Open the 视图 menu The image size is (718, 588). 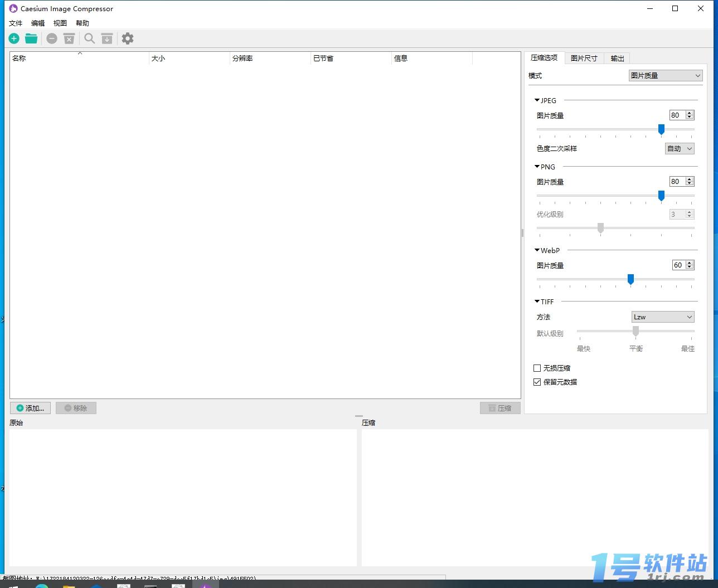(x=60, y=23)
